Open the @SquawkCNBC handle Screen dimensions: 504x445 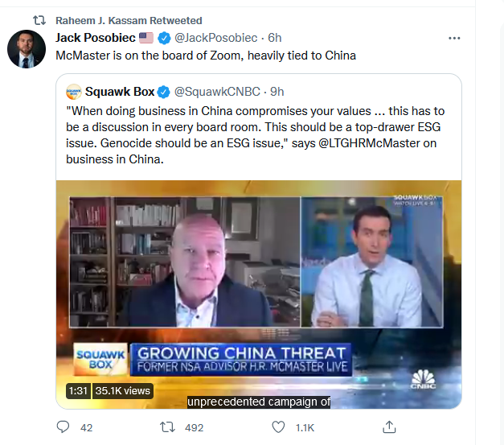(217, 92)
